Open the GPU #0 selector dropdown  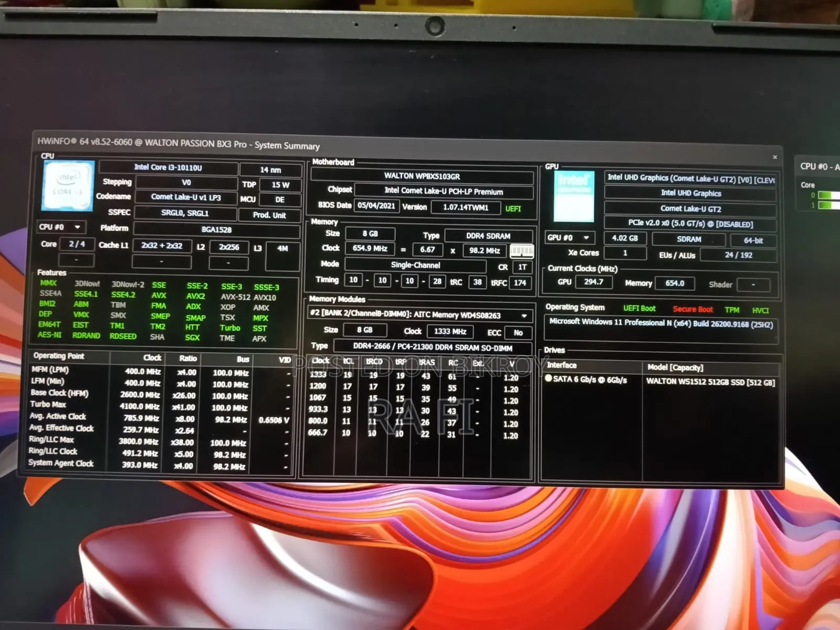click(x=570, y=237)
